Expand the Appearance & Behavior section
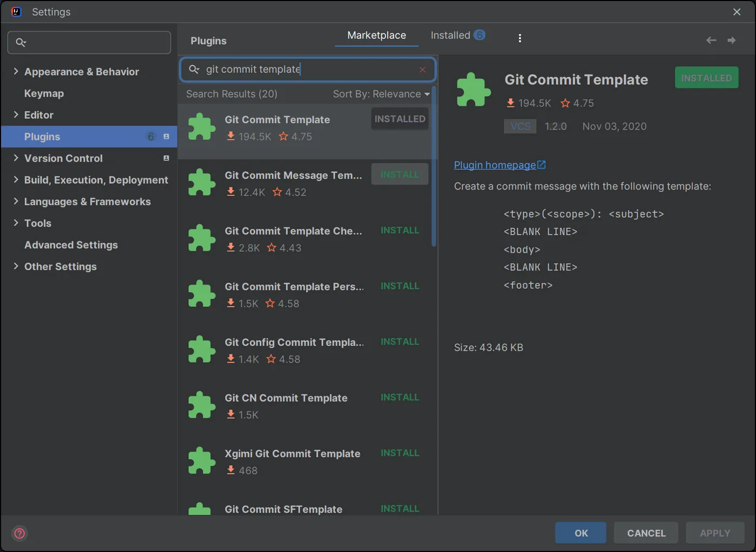The image size is (756, 552). click(x=16, y=71)
